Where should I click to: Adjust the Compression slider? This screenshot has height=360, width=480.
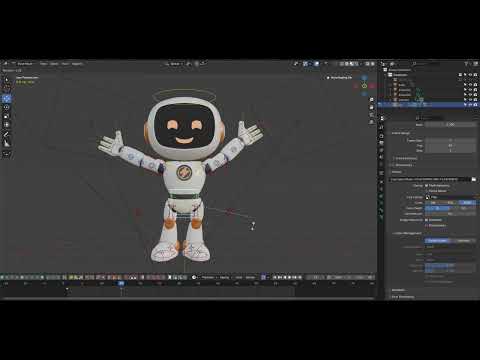450,214
